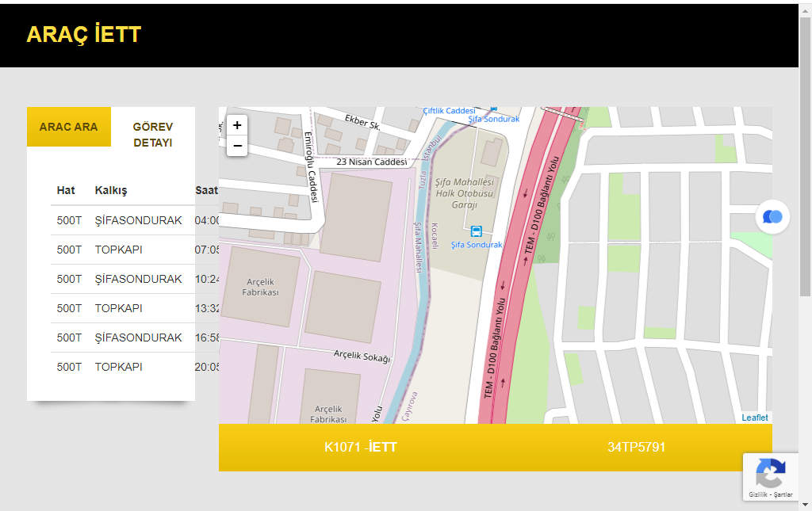Open the ARAÇ İETT site title

[84, 35]
